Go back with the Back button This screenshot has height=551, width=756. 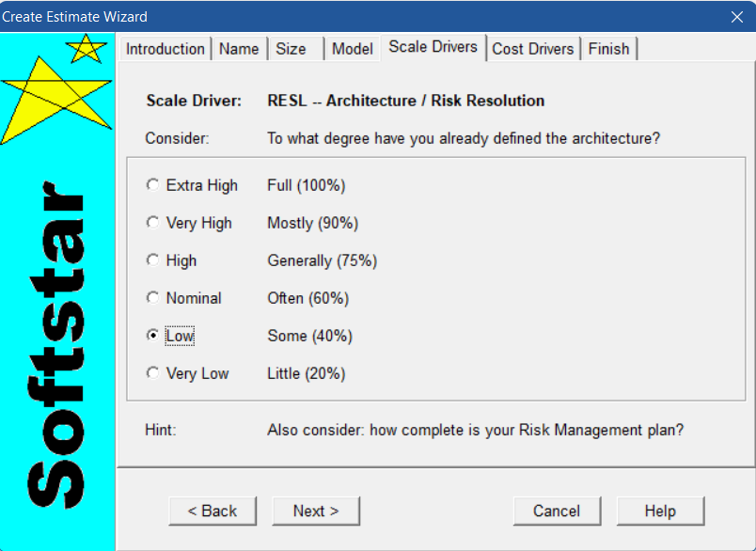213,511
